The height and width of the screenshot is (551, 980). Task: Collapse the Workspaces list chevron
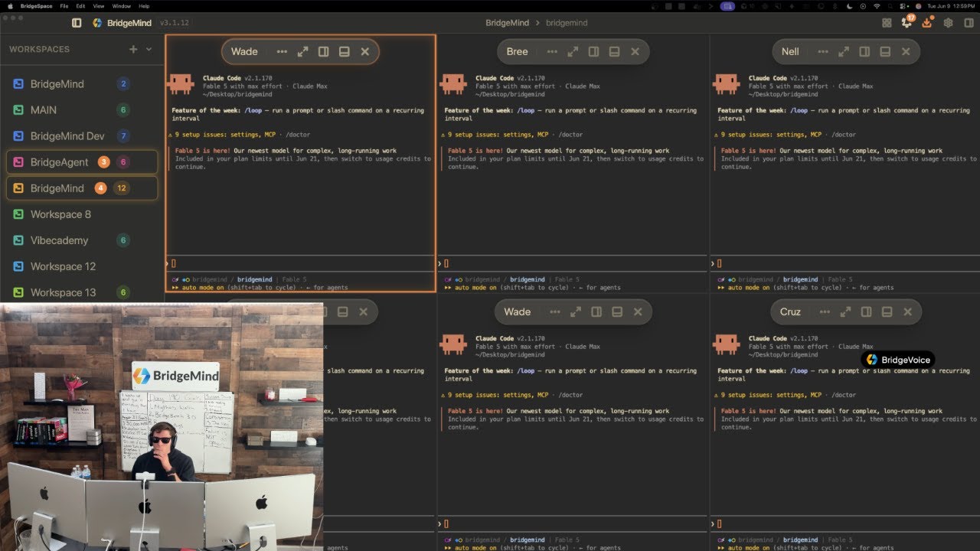point(149,49)
